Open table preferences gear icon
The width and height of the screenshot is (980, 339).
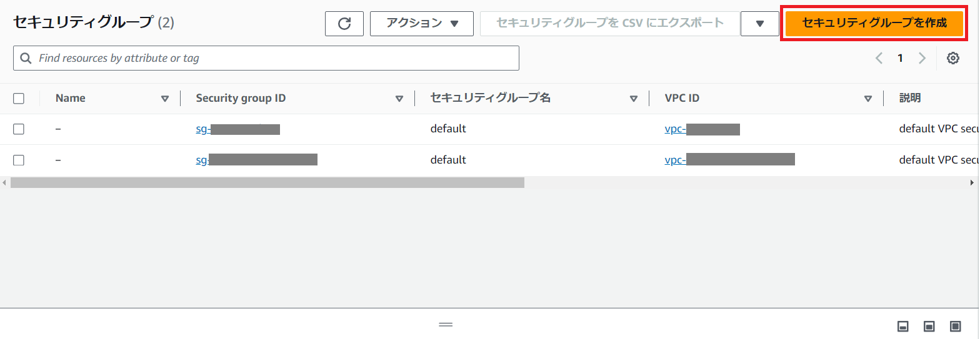(x=952, y=58)
